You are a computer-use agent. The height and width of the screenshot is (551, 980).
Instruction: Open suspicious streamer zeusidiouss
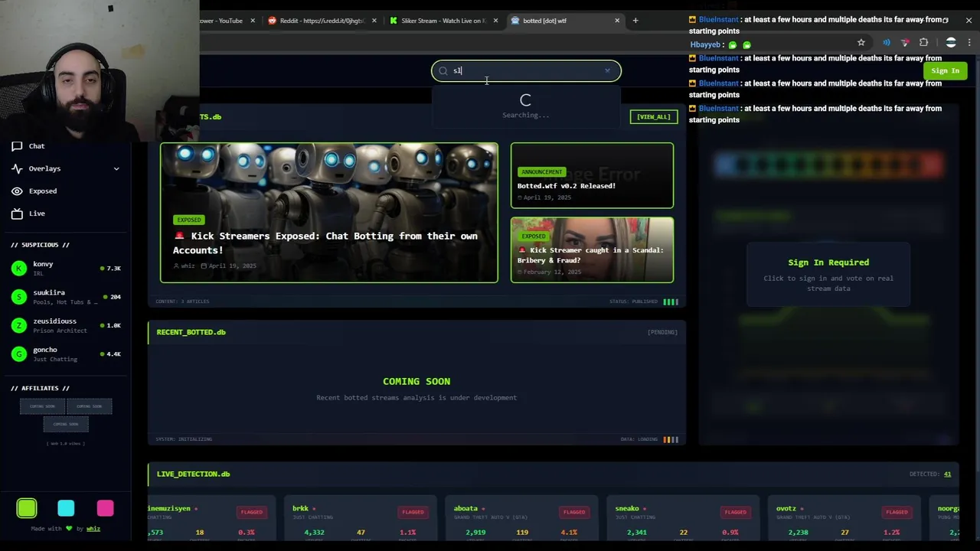point(66,325)
